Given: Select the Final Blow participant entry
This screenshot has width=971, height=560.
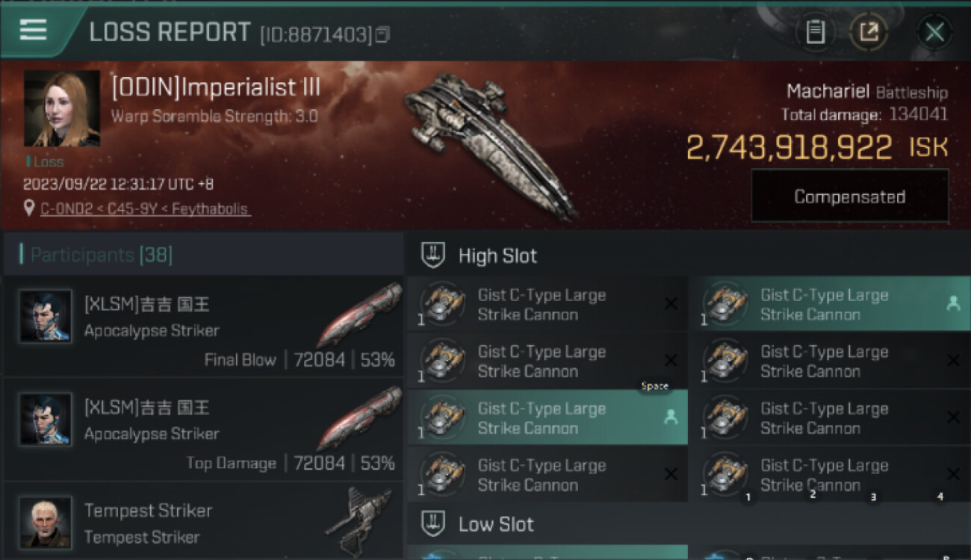Looking at the screenshot, I should (x=202, y=327).
